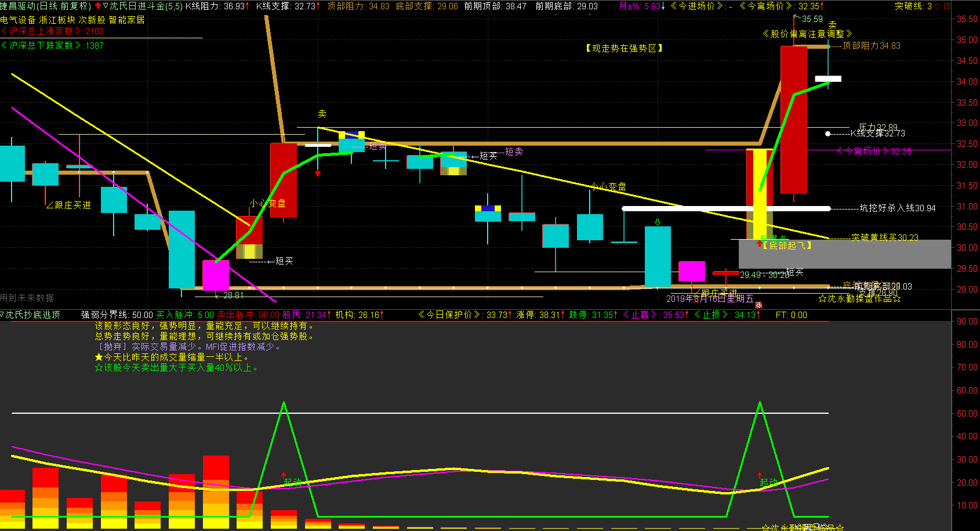
Task: Click the 买入脉冲: 5.00 value
Action: 186,315
